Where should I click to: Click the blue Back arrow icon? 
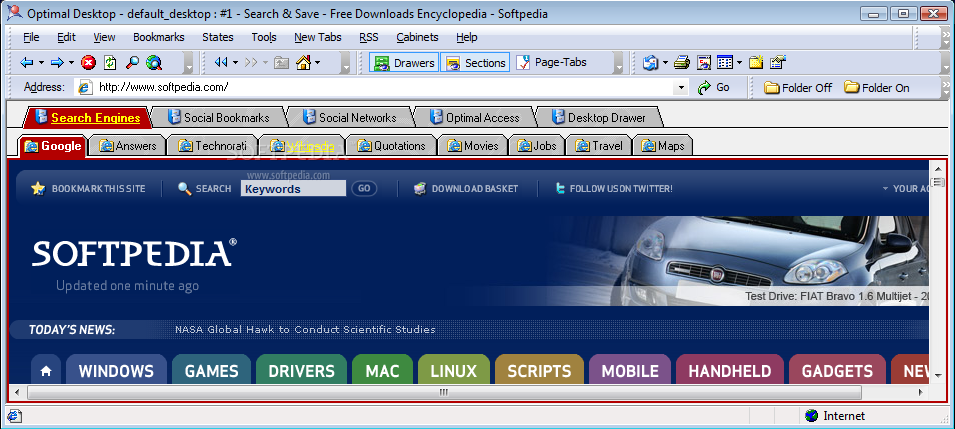click(x=26, y=62)
